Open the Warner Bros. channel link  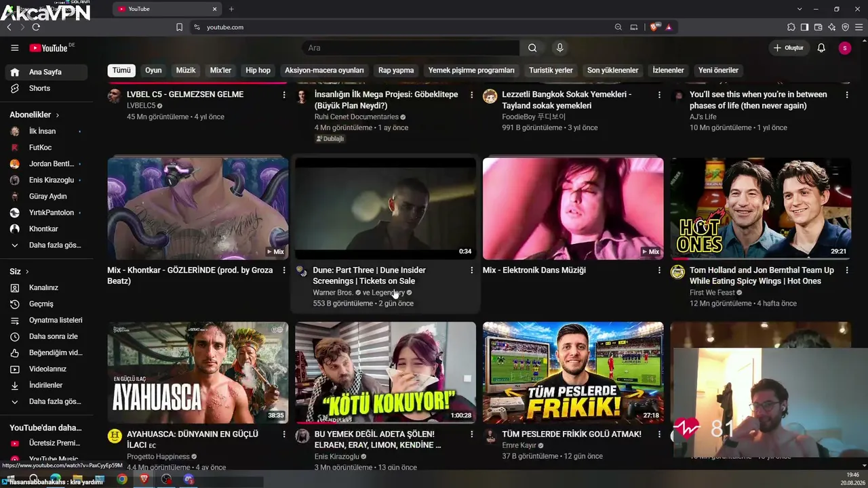tap(333, 293)
